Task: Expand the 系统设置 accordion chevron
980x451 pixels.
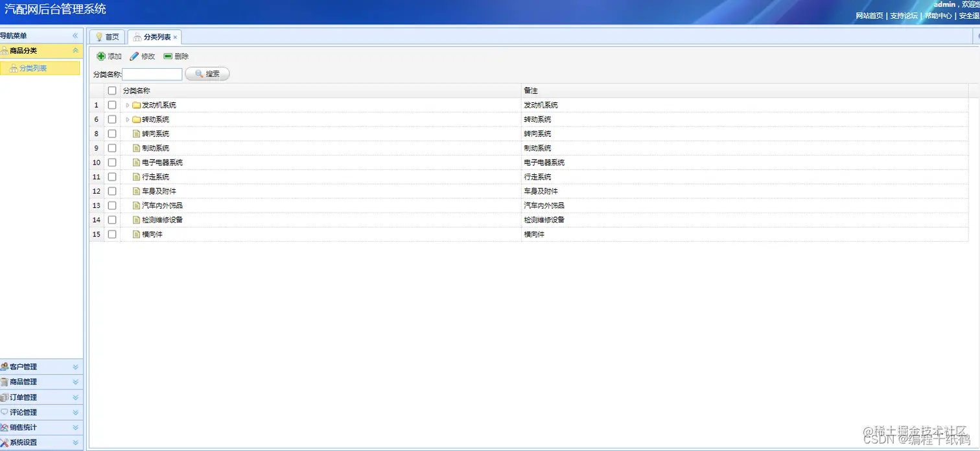Action: pyautogui.click(x=75, y=443)
